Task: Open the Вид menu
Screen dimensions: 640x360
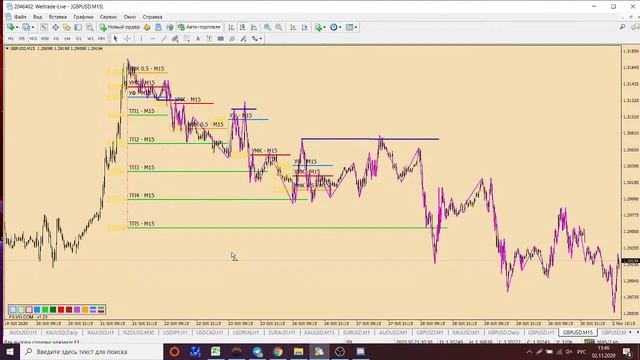Action: click(x=38, y=17)
